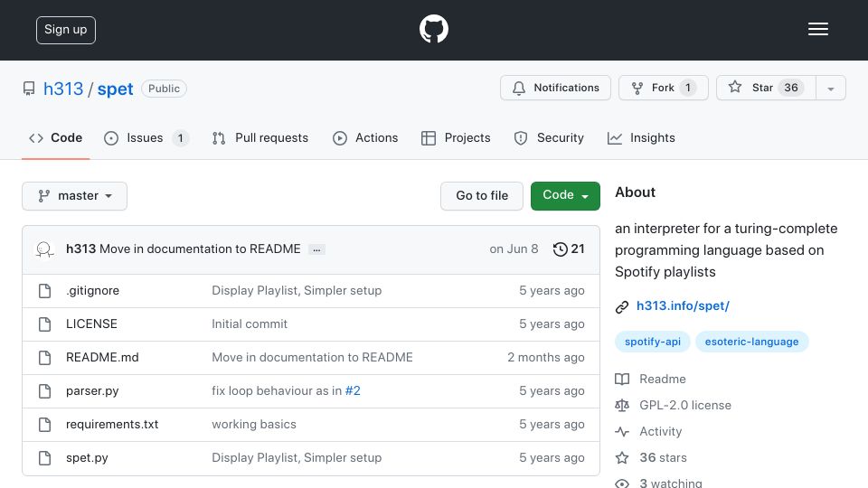Select the esoteric-language topic tag

coord(751,342)
